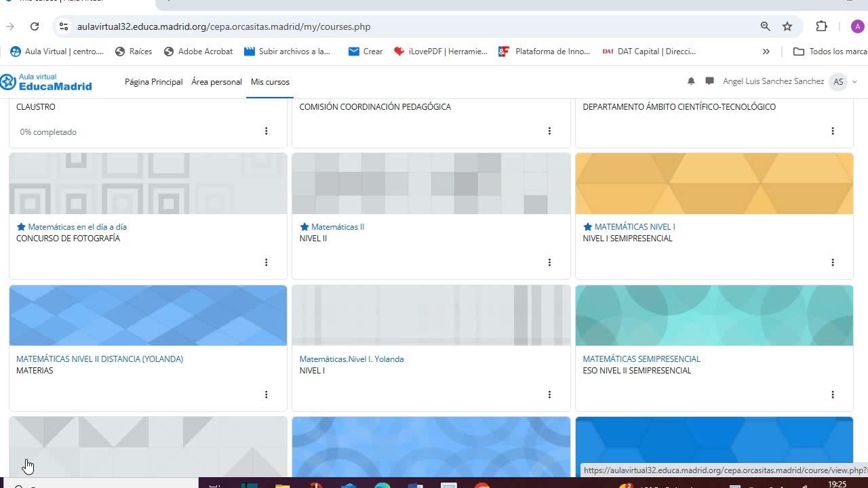Click the NIVEL I SEMIPRESENCIAL category text
The width and height of the screenshot is (868, 488).
click(x=628, y=239)
